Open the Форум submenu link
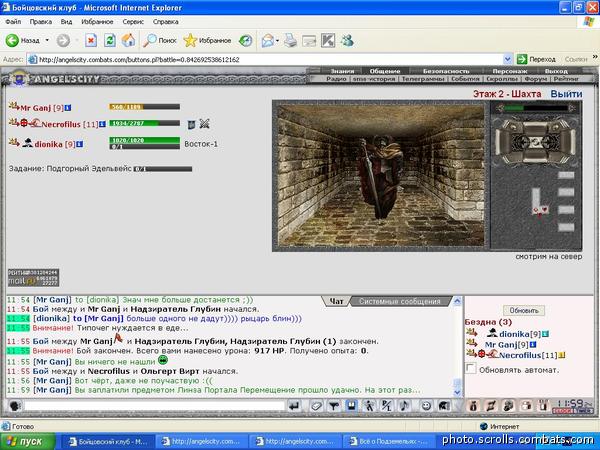This screenshot has width=600, height=450. [x=536, y=79]
